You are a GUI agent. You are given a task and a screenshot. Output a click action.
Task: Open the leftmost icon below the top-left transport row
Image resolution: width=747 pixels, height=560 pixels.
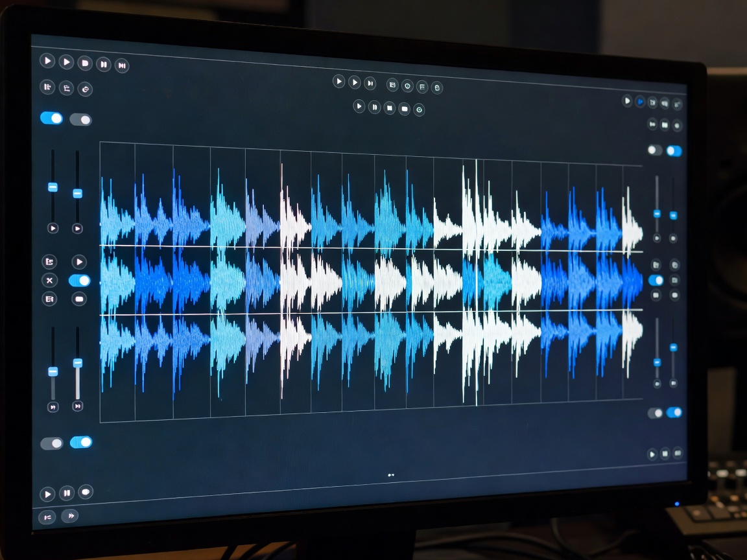tap(47, 87)
